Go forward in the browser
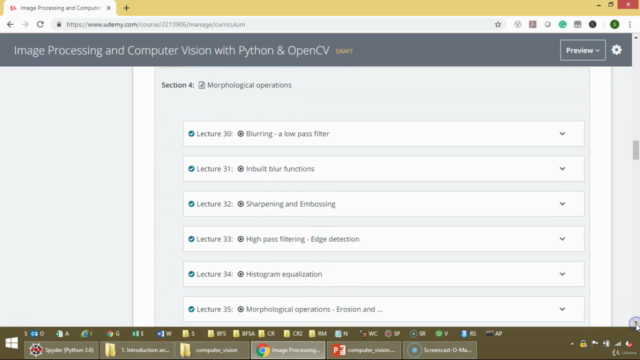640x360 pixels. click(25, 24)
